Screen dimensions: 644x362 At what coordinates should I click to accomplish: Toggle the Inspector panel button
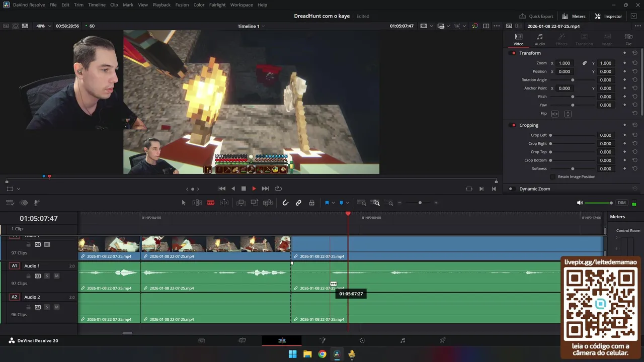[608, 16]
